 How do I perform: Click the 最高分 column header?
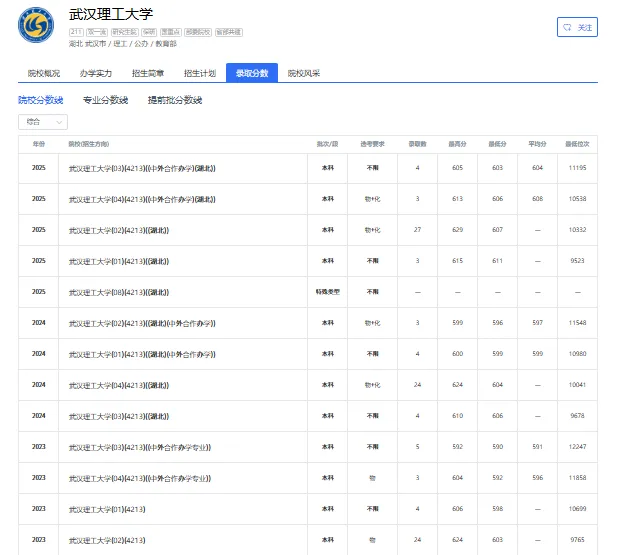[x=457, y=144]
